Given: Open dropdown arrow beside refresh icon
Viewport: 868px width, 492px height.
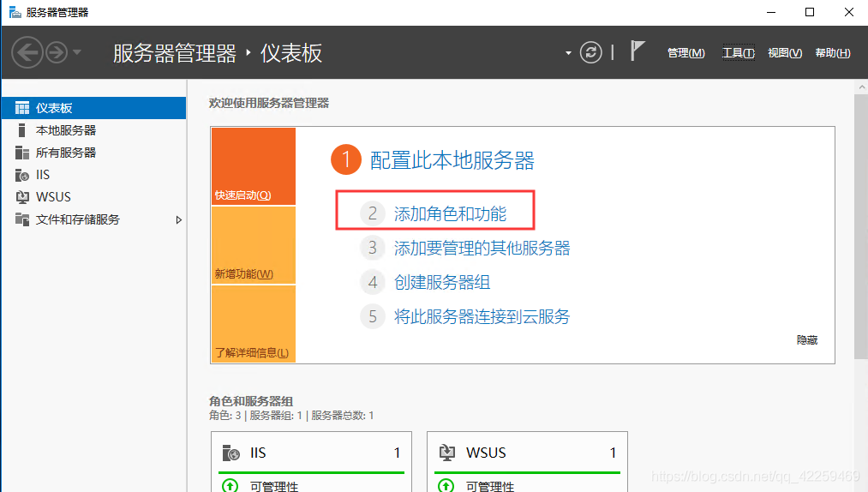Looking at the screenshot, I should (568, 53).
